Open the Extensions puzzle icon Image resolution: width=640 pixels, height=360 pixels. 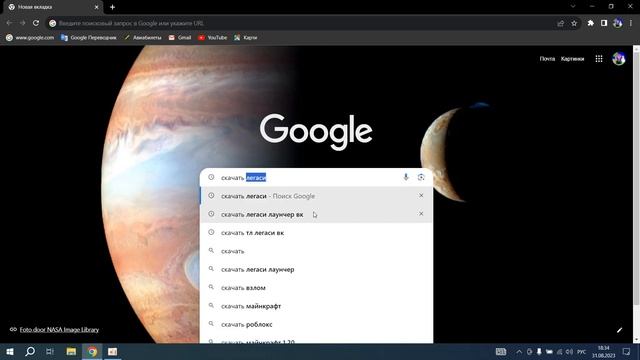point(591,23)
